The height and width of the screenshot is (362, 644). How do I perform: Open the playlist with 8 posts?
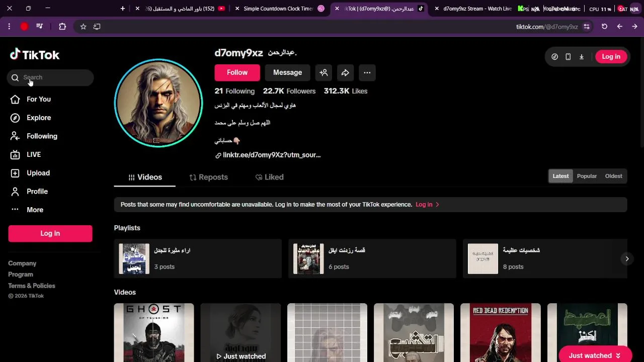[545, 258]
